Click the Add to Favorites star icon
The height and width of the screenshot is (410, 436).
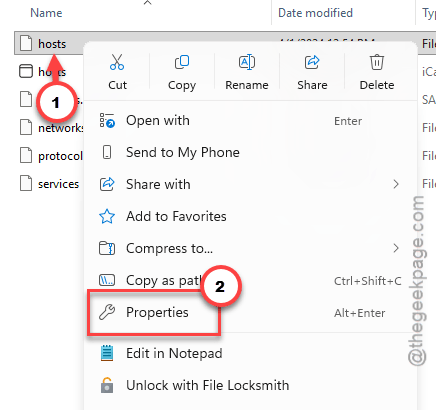pos(107,216)
